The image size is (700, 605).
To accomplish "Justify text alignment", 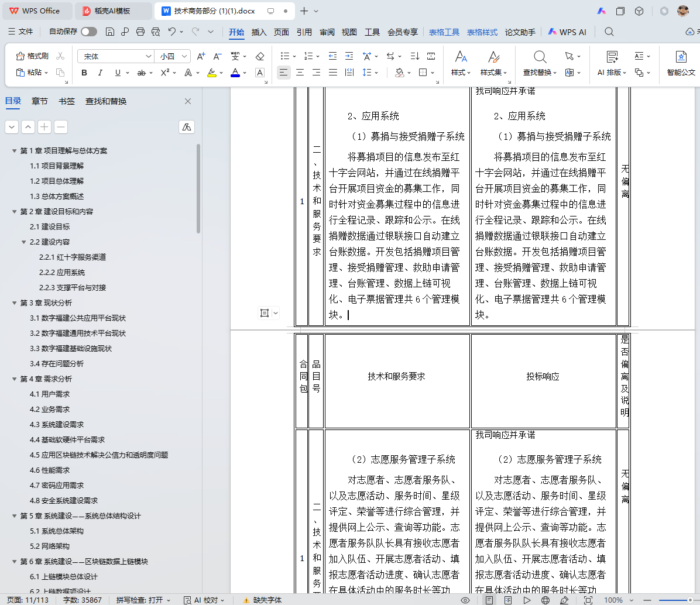I will [x=333, y=73].
